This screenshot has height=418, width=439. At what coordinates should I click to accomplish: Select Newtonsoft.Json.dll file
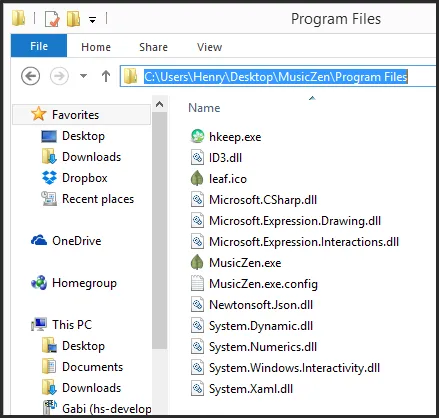point(261,305)
